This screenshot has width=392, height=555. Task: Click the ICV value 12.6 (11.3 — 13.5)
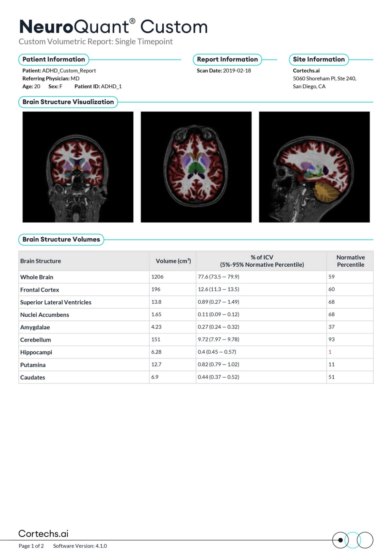(219, 289)
